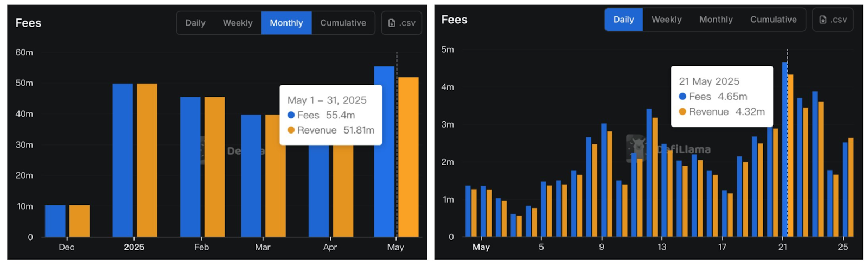Select Cumulative tab in left Fees chart

click(x=343, y=23)
